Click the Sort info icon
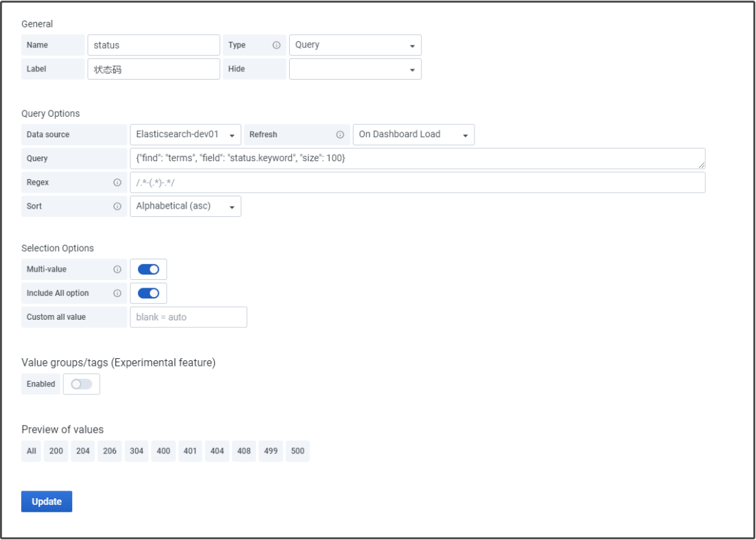 click(x=117, y=207)
